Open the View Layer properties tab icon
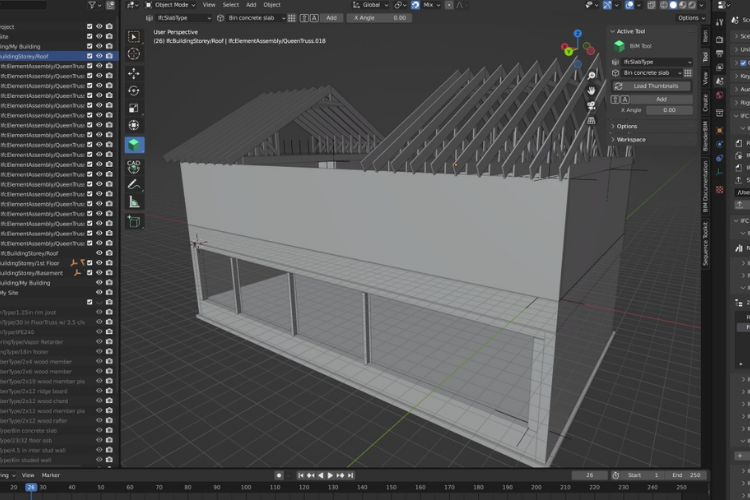Viewport: 750px width, 500px height. pyautogui.click(x=720, y=67)
